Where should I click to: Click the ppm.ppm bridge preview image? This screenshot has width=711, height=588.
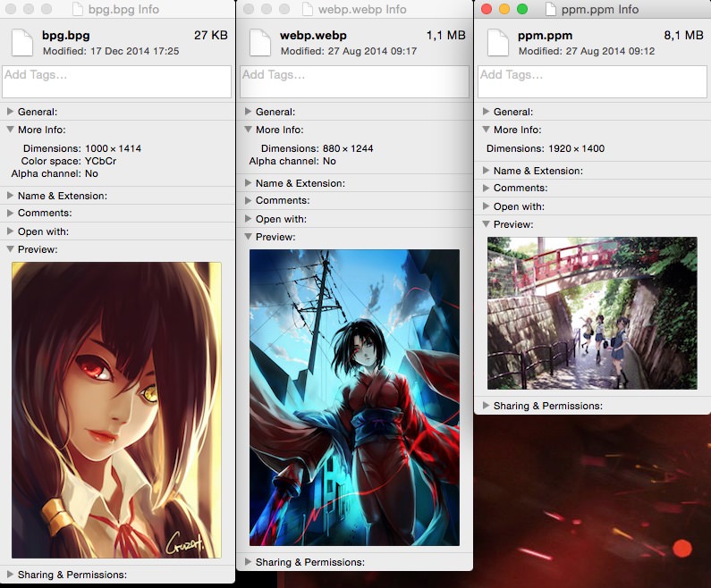point(592,313)
